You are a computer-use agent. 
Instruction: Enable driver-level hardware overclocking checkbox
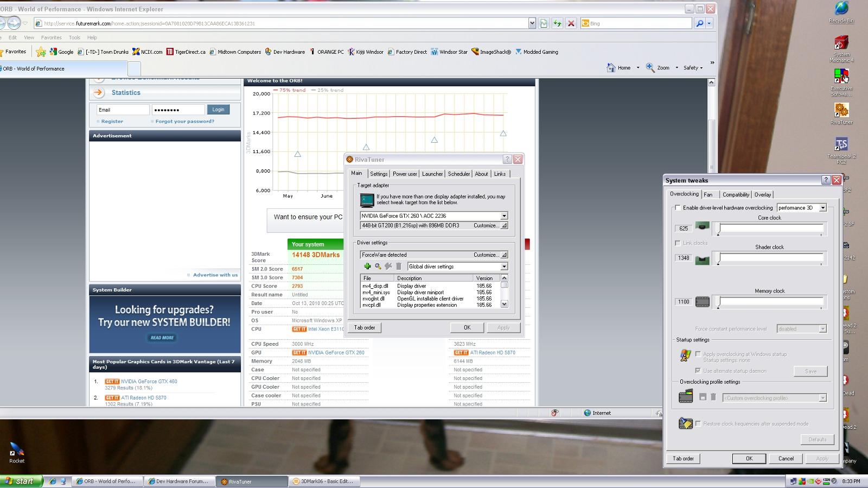[x=678, y=208]
